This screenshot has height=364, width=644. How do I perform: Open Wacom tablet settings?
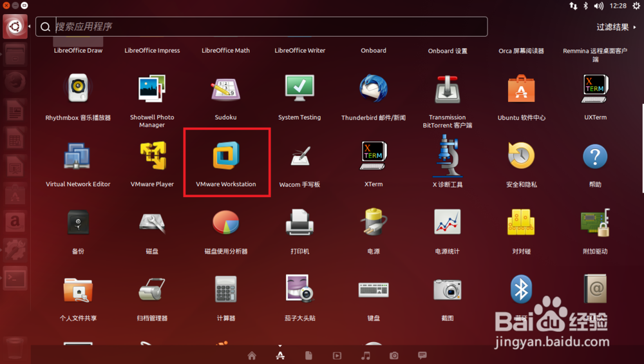300,156
